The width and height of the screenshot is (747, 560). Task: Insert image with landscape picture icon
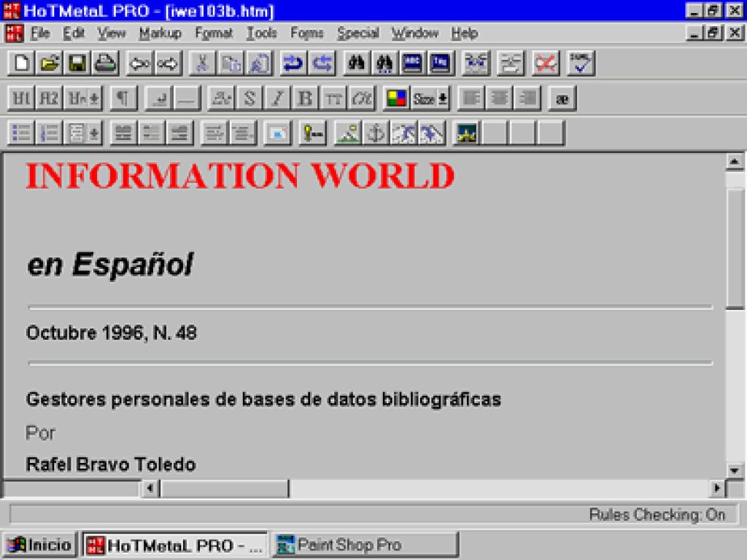(348, 133)
